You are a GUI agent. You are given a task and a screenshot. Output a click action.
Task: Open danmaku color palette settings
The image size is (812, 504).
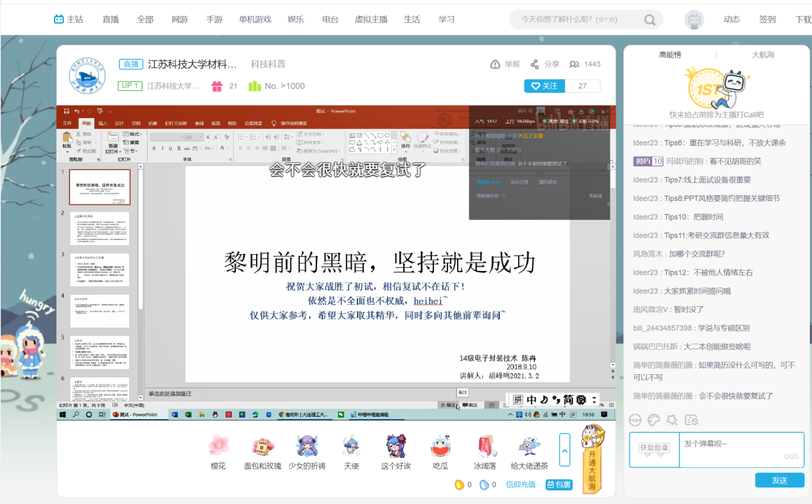coord(653,421)
